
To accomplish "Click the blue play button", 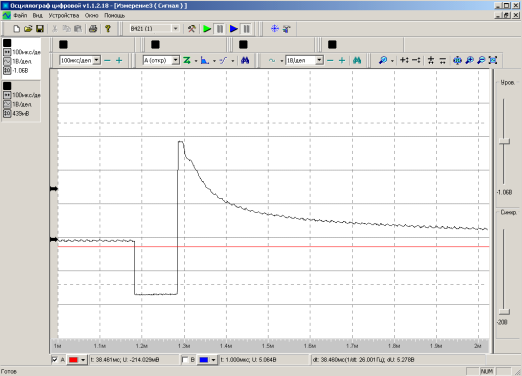I will tap(234, 29).
